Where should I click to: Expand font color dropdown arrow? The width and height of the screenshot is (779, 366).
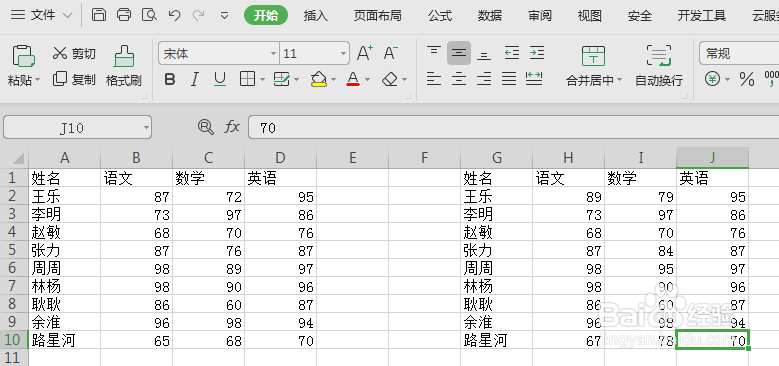click(x=368, y=79)
